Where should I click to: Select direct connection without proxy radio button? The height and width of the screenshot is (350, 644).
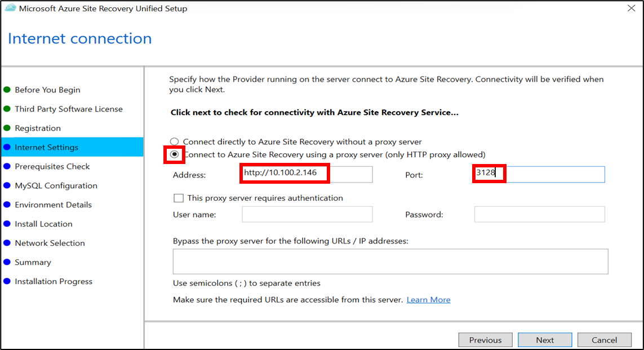[x=175, y=141]
